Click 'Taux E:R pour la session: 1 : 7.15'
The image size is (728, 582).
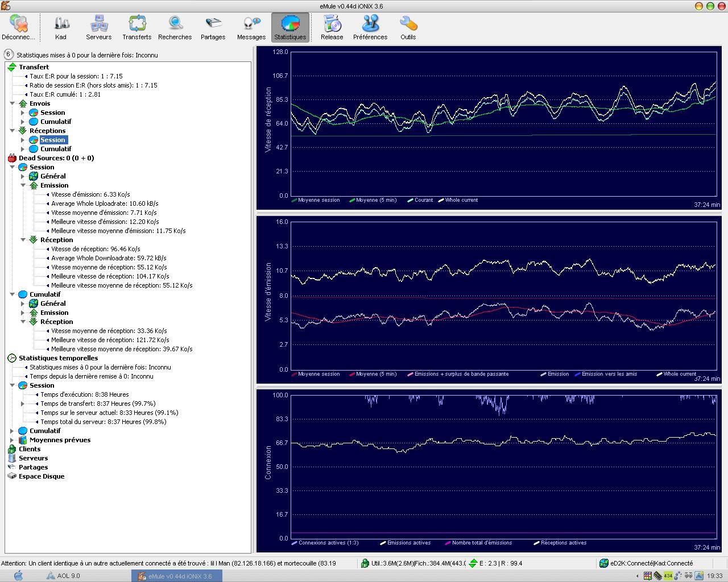click(76, 76)
